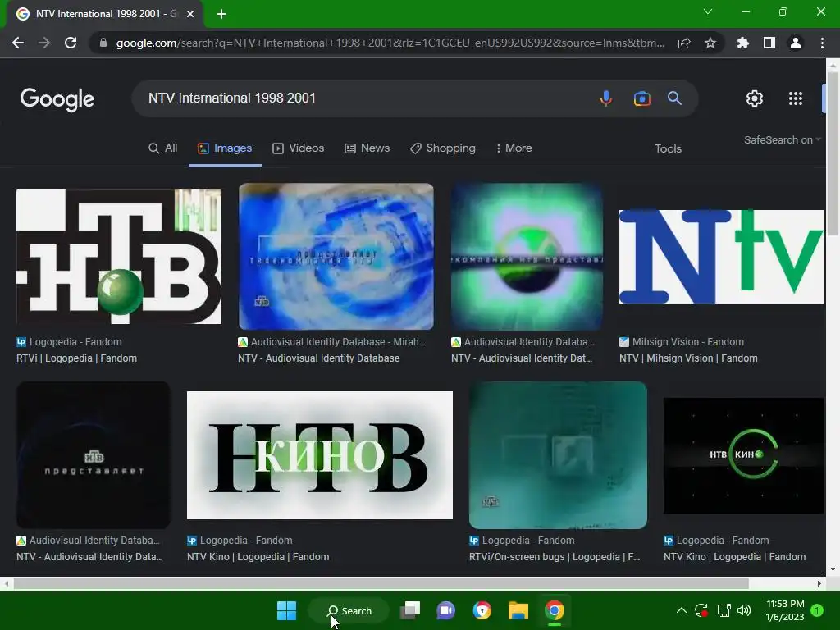Bookmark this page with the star

pos(710,43)
